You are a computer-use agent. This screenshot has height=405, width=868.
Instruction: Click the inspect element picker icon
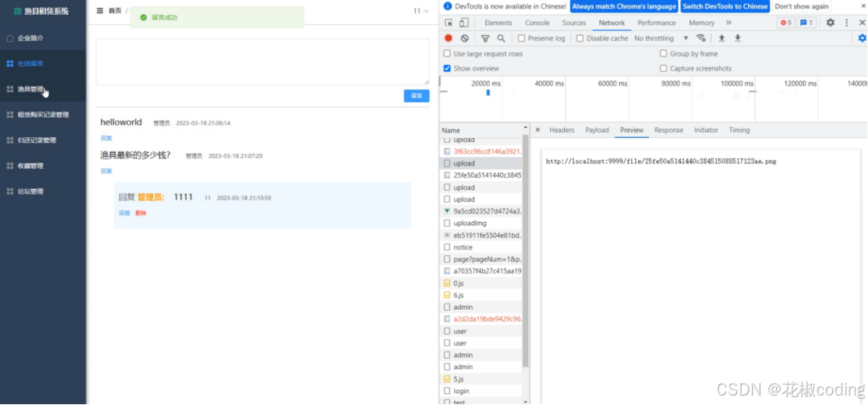[x=449, y=23]
